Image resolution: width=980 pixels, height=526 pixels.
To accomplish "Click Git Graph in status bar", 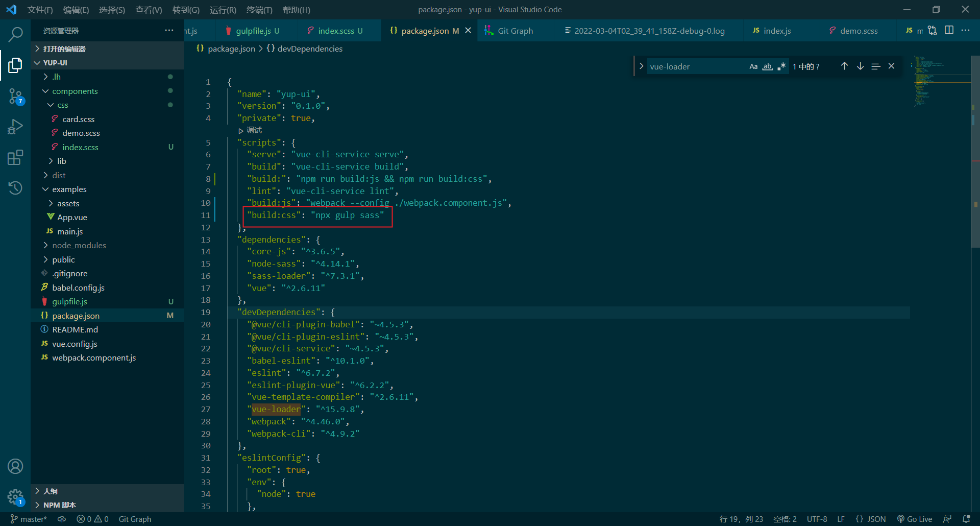I will 135,519.
